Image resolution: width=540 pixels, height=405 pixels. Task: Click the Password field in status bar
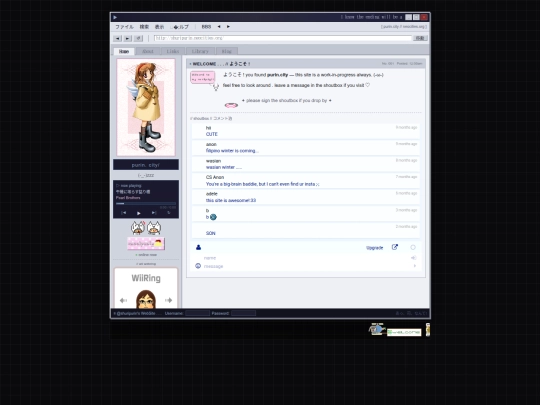[x=243, y=313]
